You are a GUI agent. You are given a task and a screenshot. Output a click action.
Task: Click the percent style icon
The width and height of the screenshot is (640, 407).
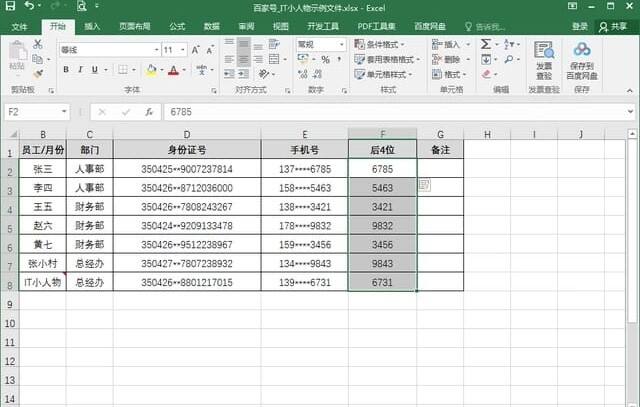pyautogui.click(x=325, y=60)
